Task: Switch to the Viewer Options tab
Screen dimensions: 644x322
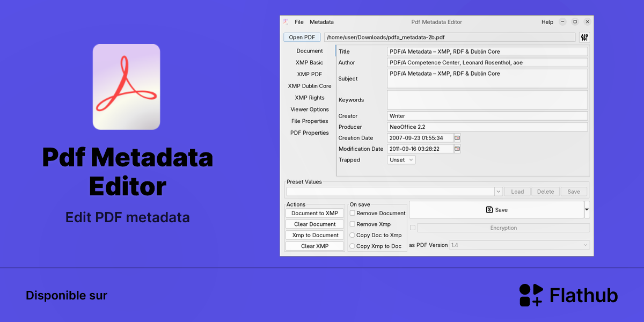Action: click(310, 109)
